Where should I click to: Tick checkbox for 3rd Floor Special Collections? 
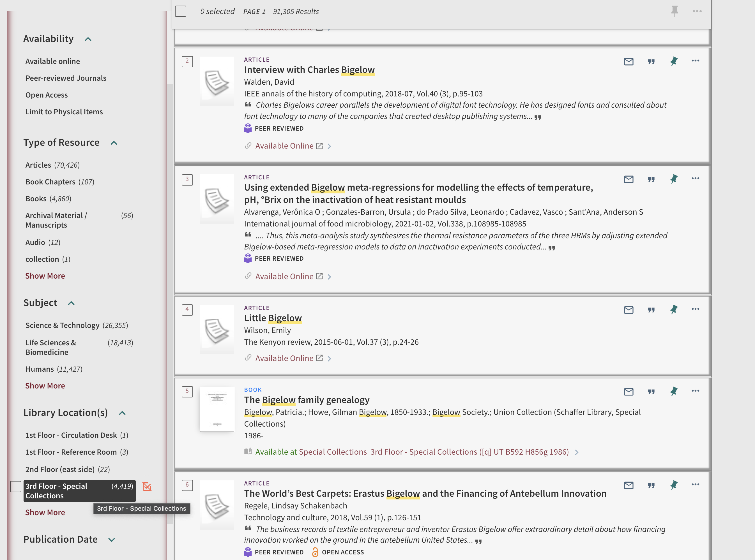coord(16,487)
